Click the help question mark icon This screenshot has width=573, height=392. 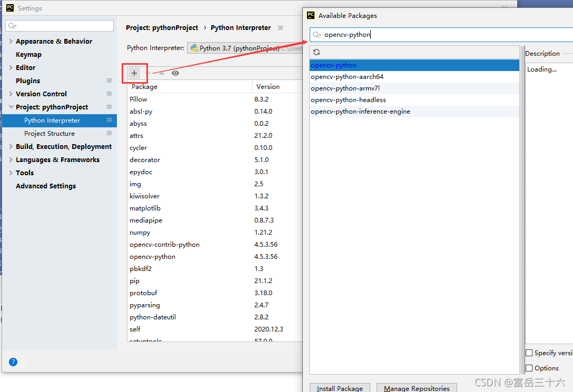click(13, 361)
